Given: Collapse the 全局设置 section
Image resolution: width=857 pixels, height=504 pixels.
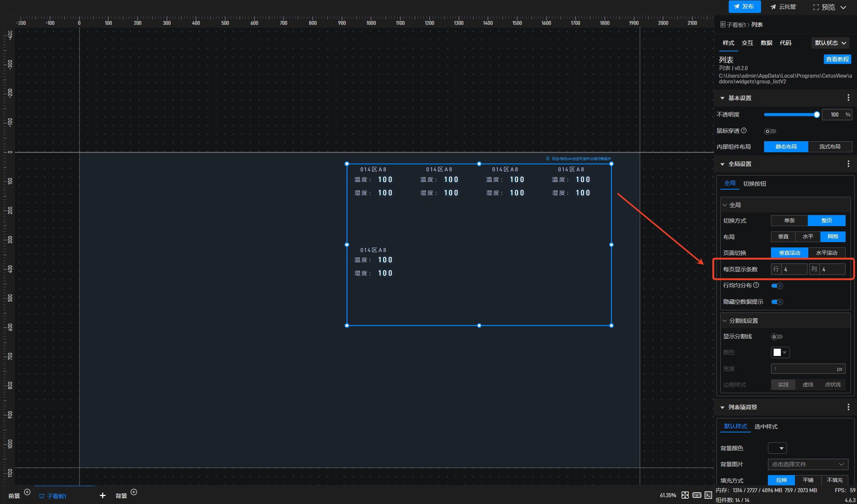Looking at the screenshot, I should pos(722,164).
